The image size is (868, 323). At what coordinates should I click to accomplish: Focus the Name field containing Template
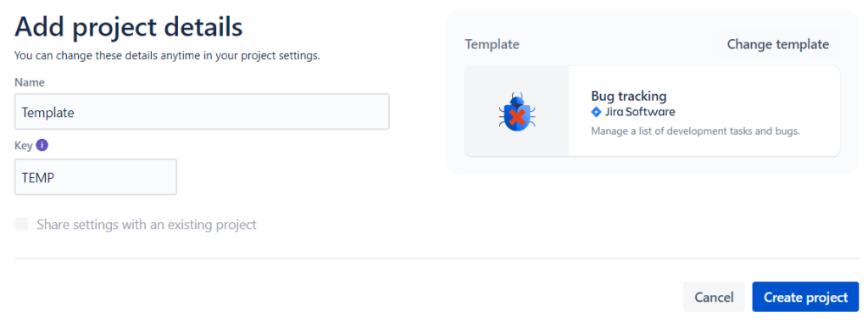point(202,112)
